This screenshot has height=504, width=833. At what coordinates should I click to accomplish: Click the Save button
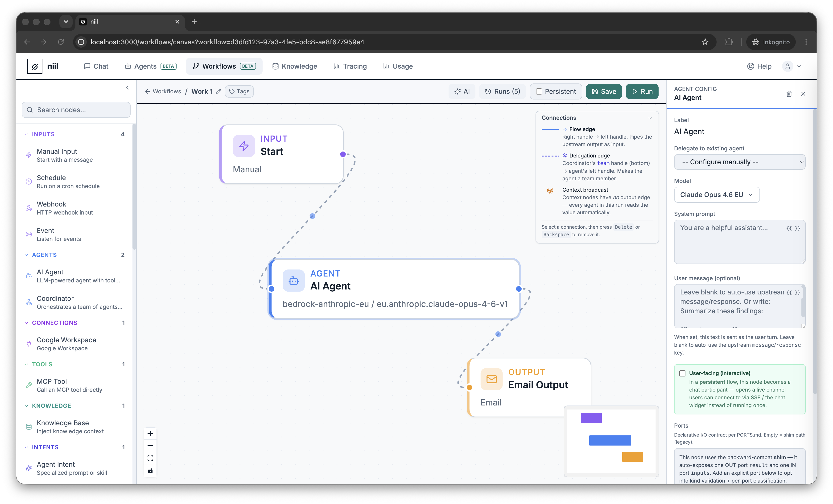pos(604,92)
